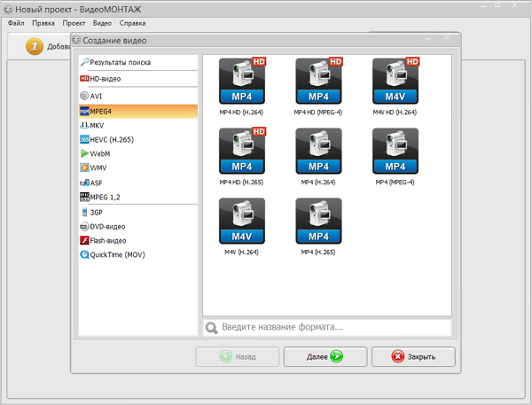Click the magnifier icon in search box
This screenshot has width=532, height=405.
tap(211, 328)
